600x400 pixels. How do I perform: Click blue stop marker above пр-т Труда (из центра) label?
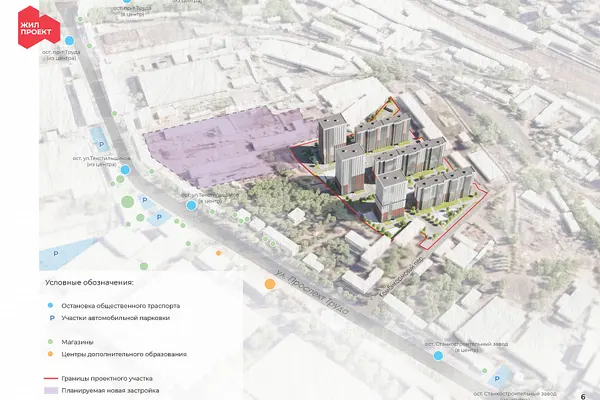click(x=69, y=41)
